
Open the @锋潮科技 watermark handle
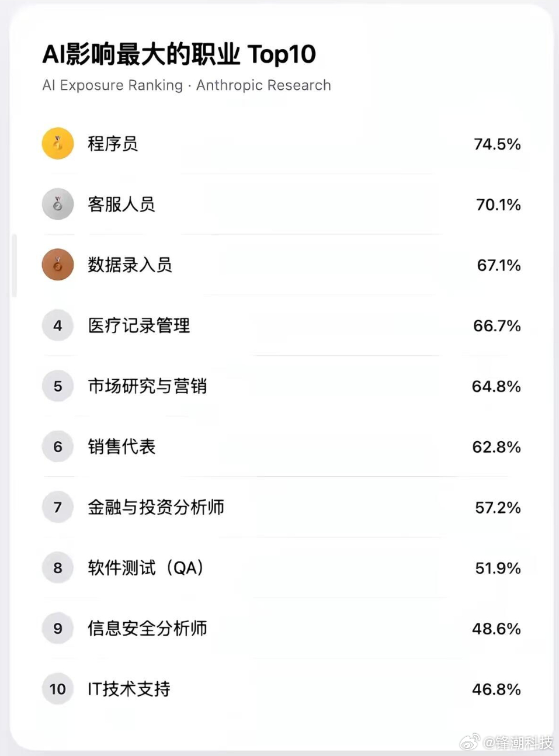pos(518,743)
